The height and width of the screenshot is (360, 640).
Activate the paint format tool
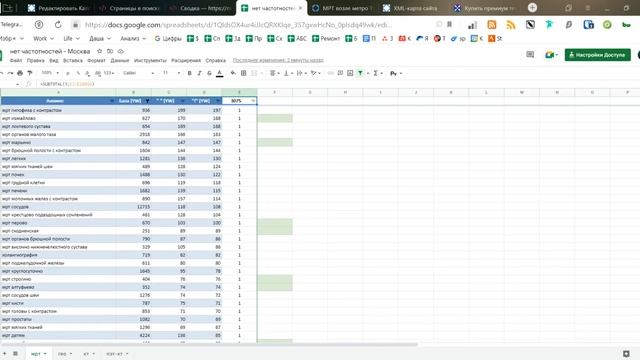[29, 73]
